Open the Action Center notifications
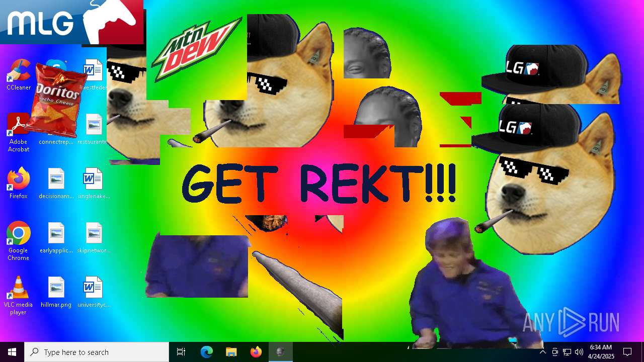 point(627,352)
